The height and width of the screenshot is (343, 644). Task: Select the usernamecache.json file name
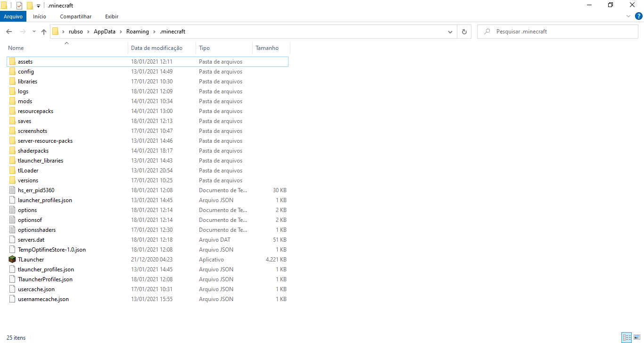click(43, 299)
